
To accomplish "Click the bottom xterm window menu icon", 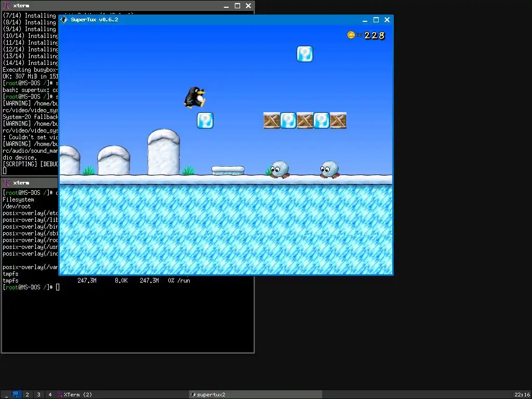I will point(6,183).
